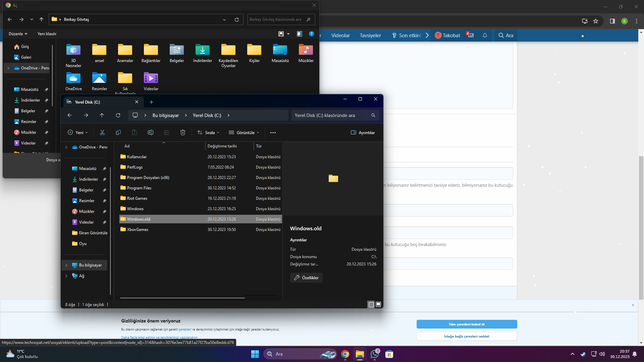Add a new Explorer tab
The height and width of the screenshot is (362, 644).
151,102
